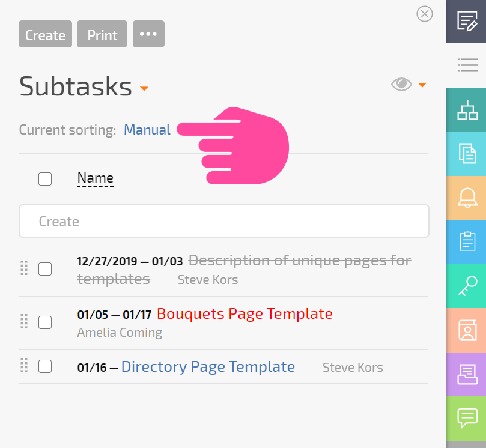Click the Print button
Screen dimensions: 486x448
click(x=102, y=34)
